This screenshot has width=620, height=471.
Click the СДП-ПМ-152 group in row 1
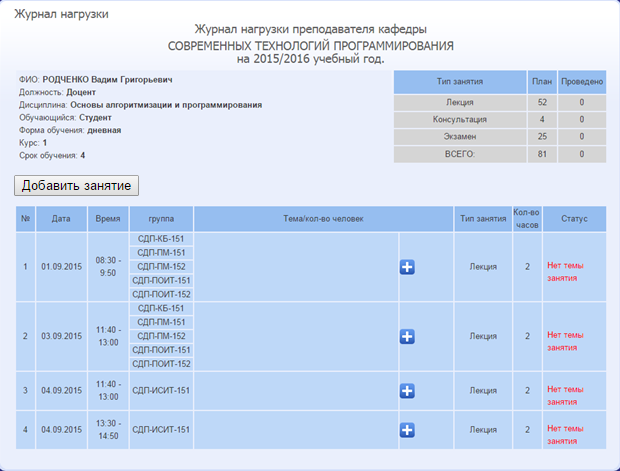[x=161, y=267]
